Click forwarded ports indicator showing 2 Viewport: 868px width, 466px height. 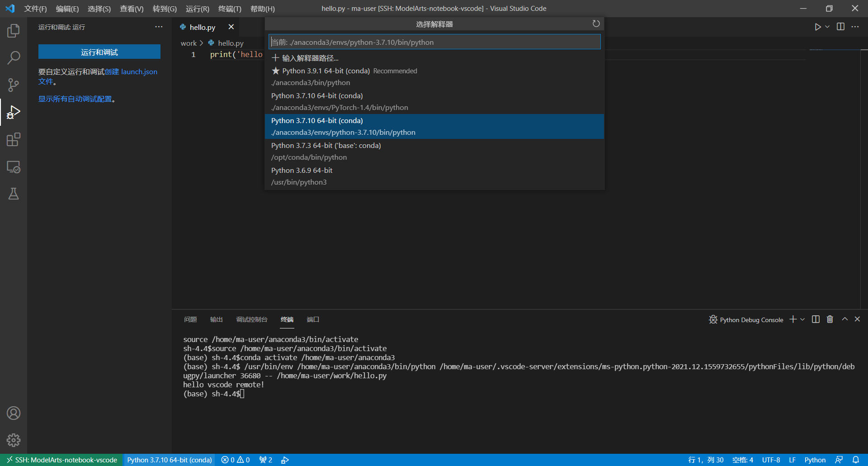point(266,460)
